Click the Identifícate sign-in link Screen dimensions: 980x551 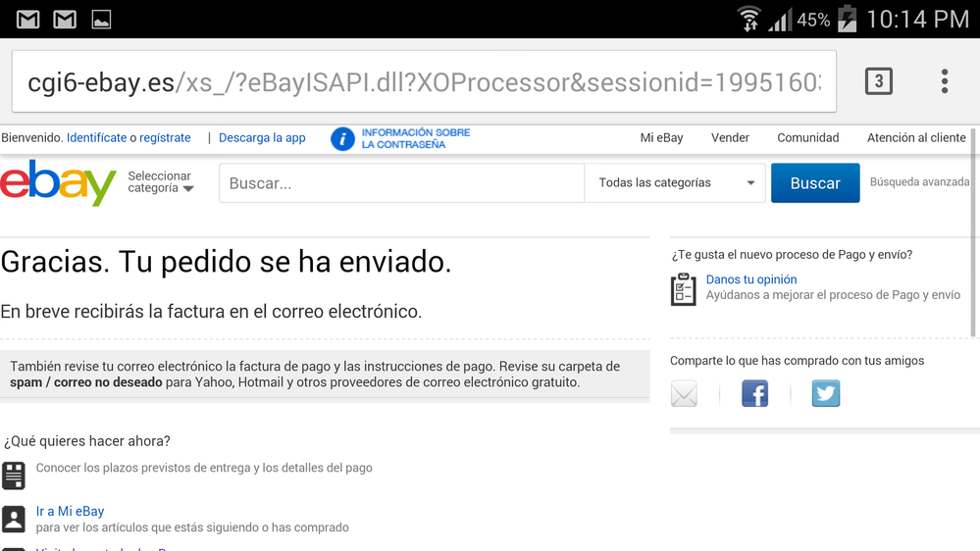click(x=96, y=137)
